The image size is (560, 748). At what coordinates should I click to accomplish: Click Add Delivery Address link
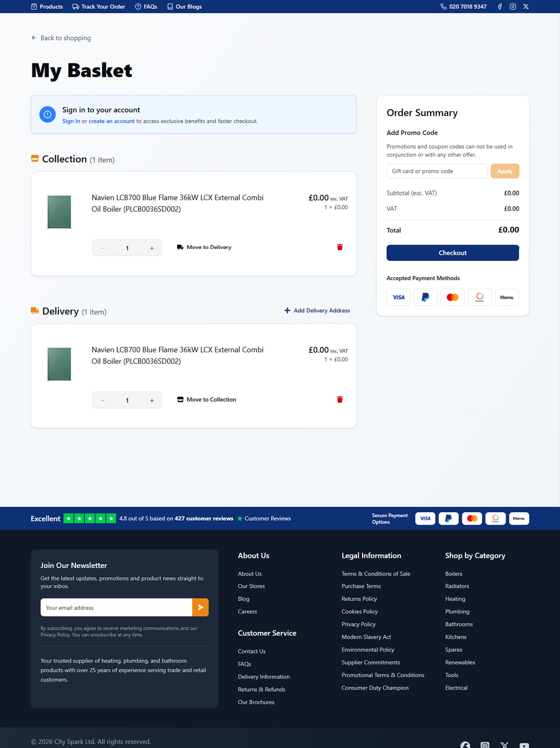[317, 310]
